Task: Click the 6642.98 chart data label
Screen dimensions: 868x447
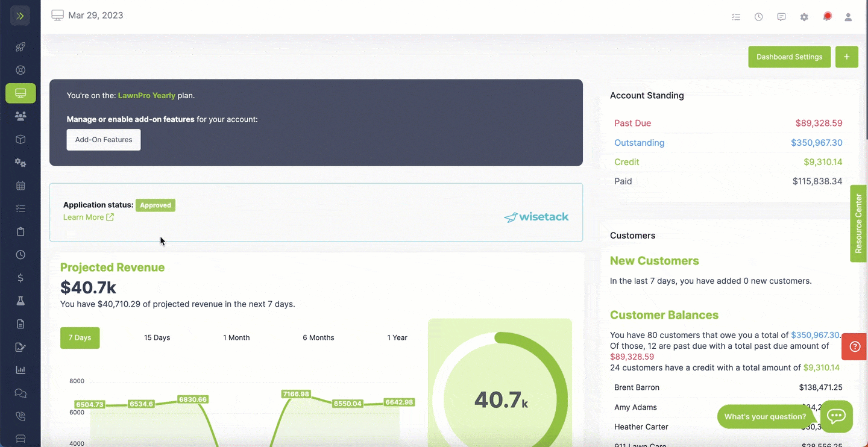Action: click(x=399, y=402)
